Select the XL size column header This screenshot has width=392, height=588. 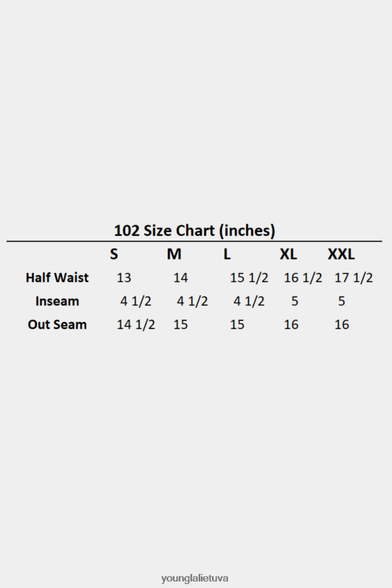(288, 254)
